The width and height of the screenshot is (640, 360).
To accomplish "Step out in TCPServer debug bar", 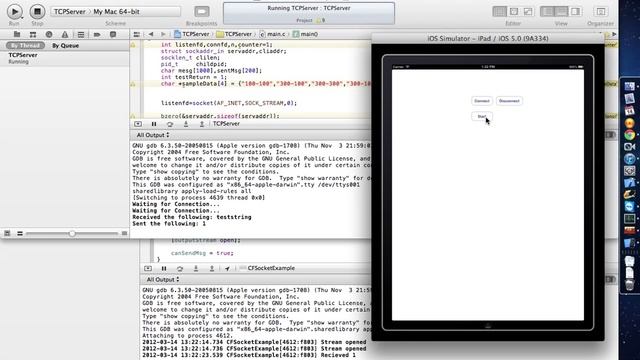I will pos(202,124).
